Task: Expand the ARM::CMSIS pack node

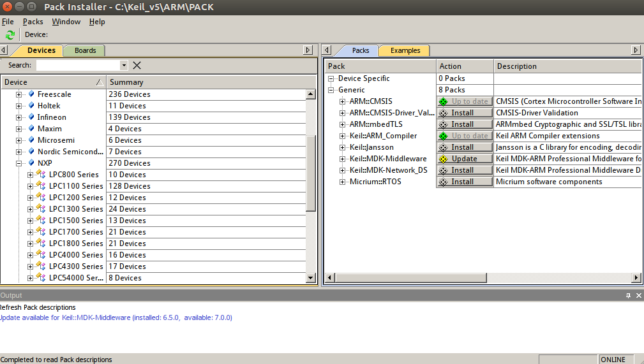Action: click(x=342, y=101)
